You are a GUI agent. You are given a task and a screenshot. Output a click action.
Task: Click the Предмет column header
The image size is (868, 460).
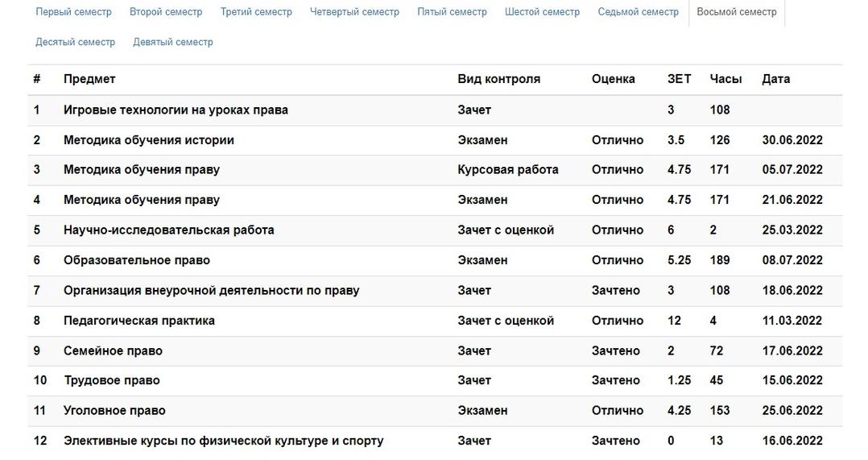(x=89, y=79)
